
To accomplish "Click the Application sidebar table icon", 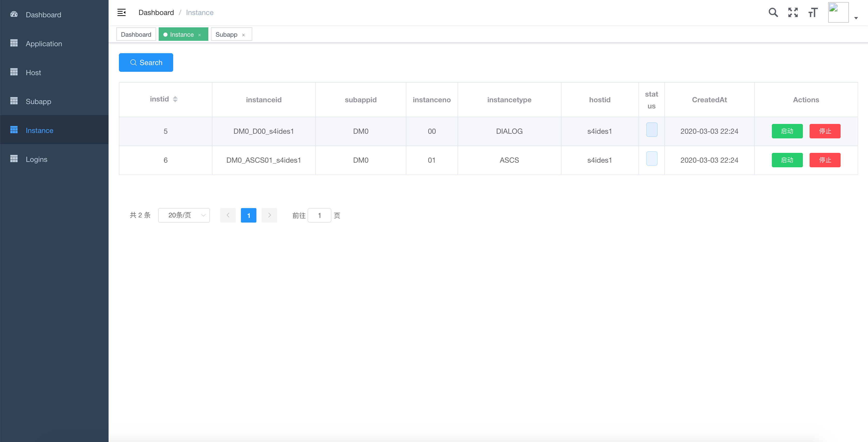I will point(14,43).
